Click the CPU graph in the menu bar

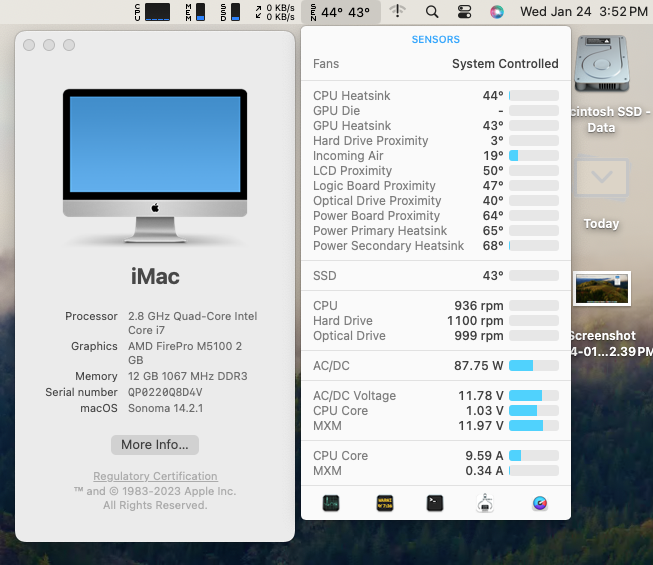click(152, 12)
